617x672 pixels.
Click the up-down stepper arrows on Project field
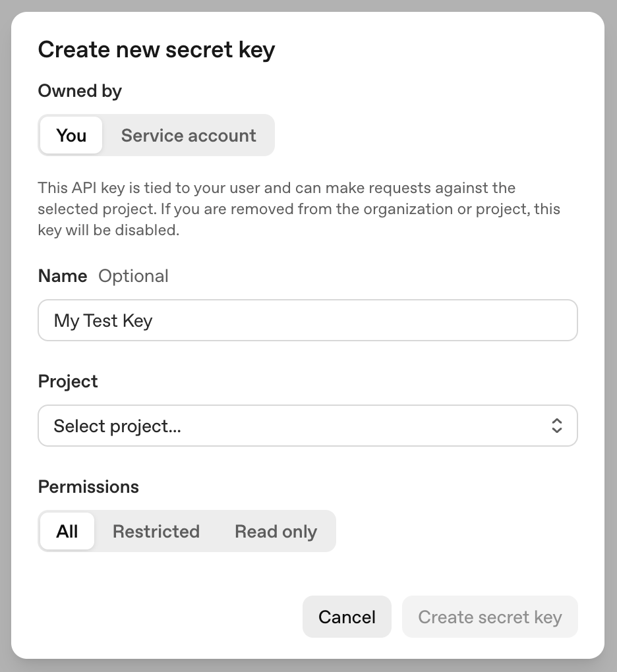tap(557, 426)
